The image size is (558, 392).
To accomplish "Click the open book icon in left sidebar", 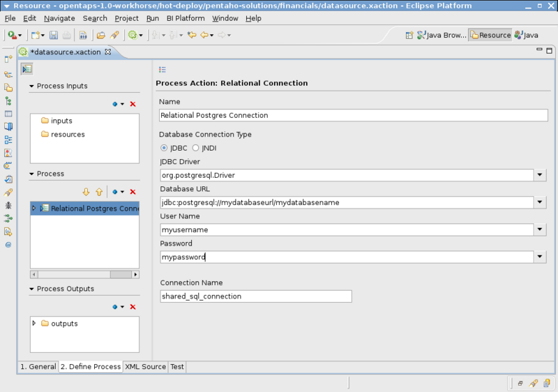I will point(8,127).
